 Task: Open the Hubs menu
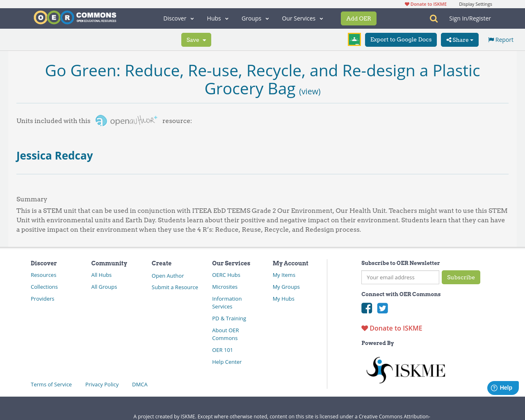coord(217,18)
